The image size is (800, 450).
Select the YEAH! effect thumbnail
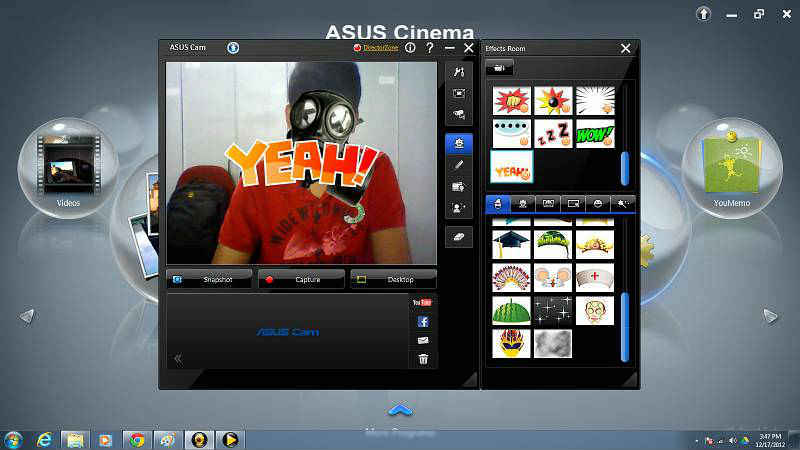512,167
